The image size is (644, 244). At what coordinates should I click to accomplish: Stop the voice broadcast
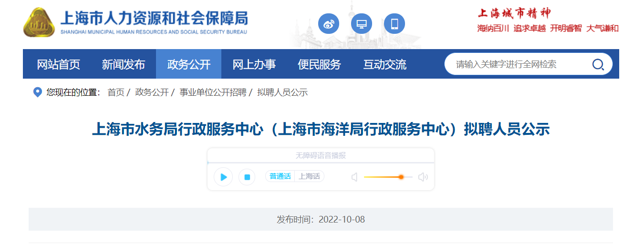pos(247,177)
